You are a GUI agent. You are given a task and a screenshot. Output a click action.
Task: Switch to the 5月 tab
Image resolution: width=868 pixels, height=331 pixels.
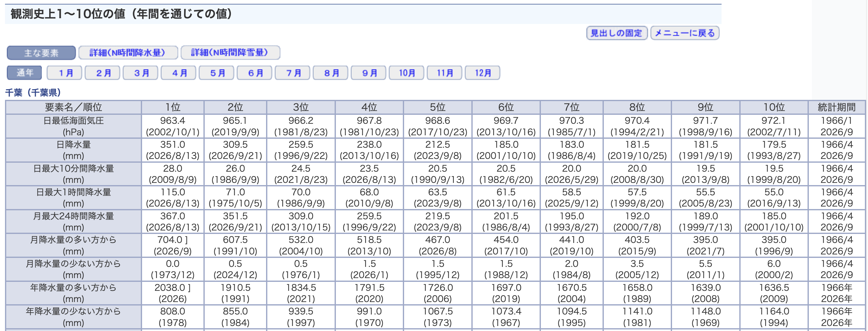click(x=216, y=73)
